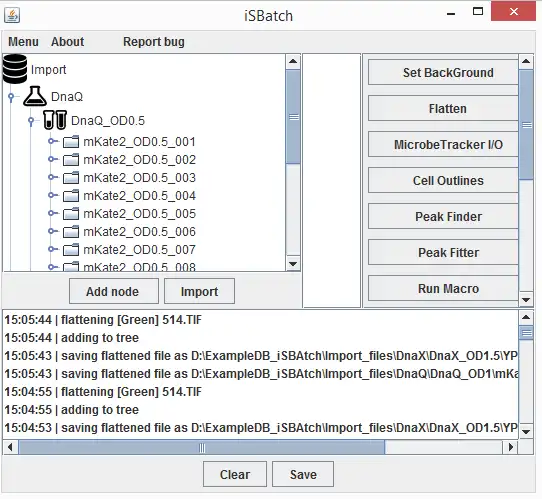Click log line starting '15:04:53 | saving flattened file'
The width and height of the screenshot is (542, 499).
[261, 427]
